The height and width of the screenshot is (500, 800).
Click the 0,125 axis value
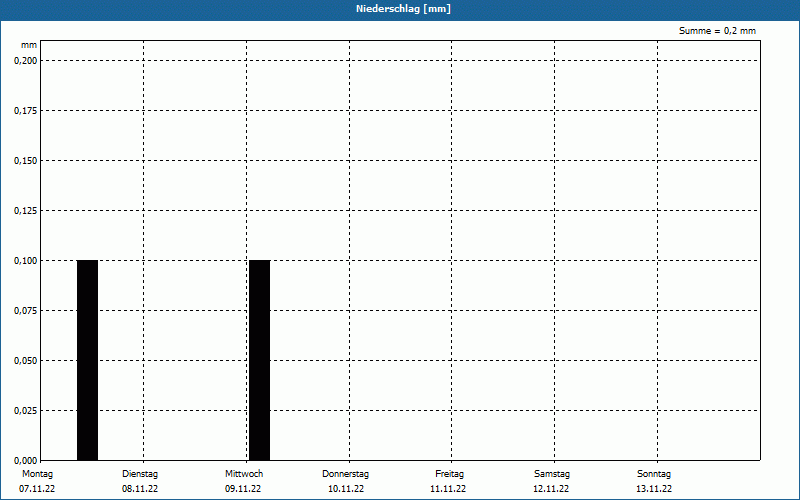click(x=26, y=211)
